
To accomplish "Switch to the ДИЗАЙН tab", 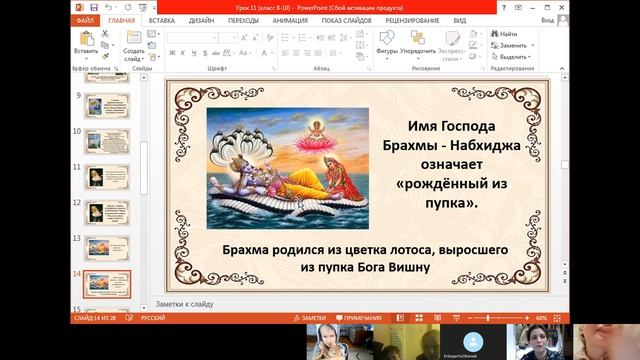I will point(201,20).
